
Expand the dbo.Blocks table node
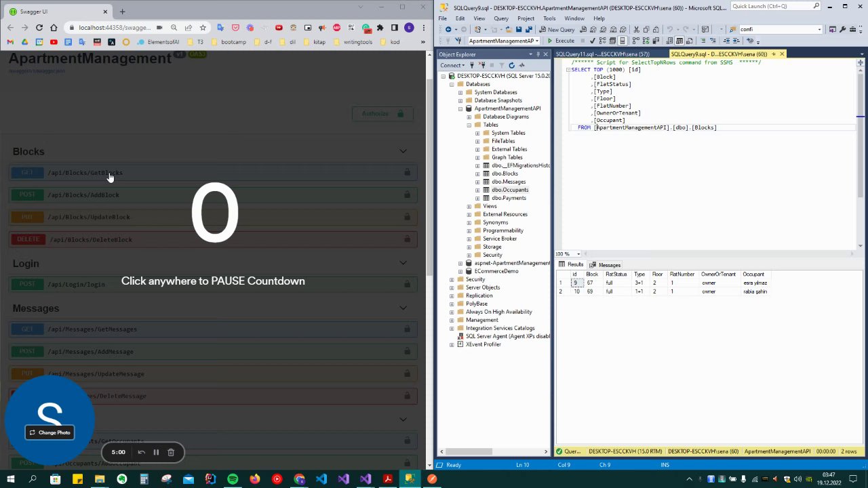[x=477, y=174]
